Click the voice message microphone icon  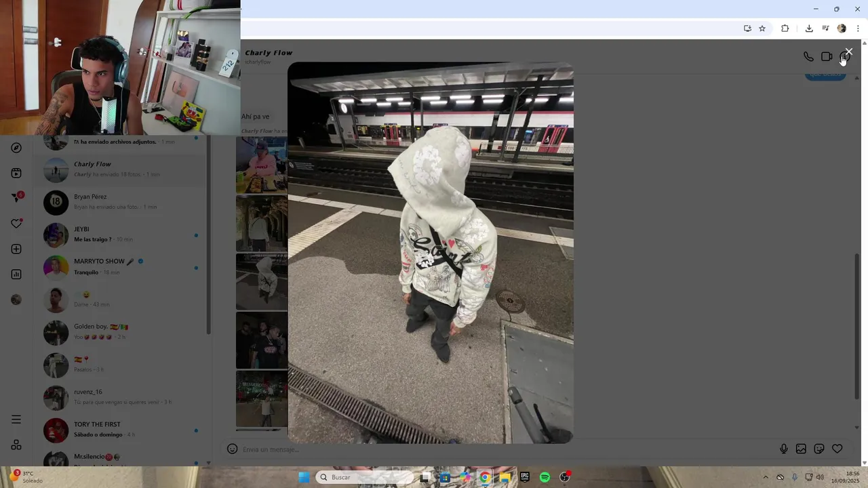(x=783, y=449)
